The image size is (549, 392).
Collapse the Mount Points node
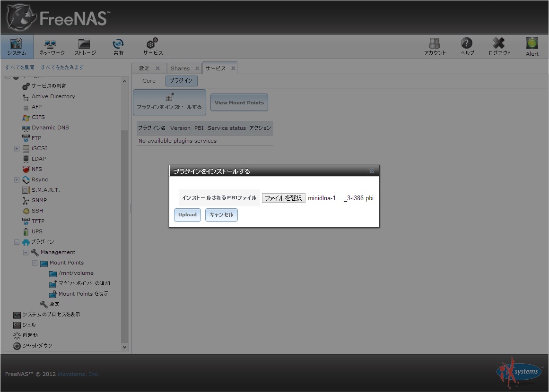(35, 263)
